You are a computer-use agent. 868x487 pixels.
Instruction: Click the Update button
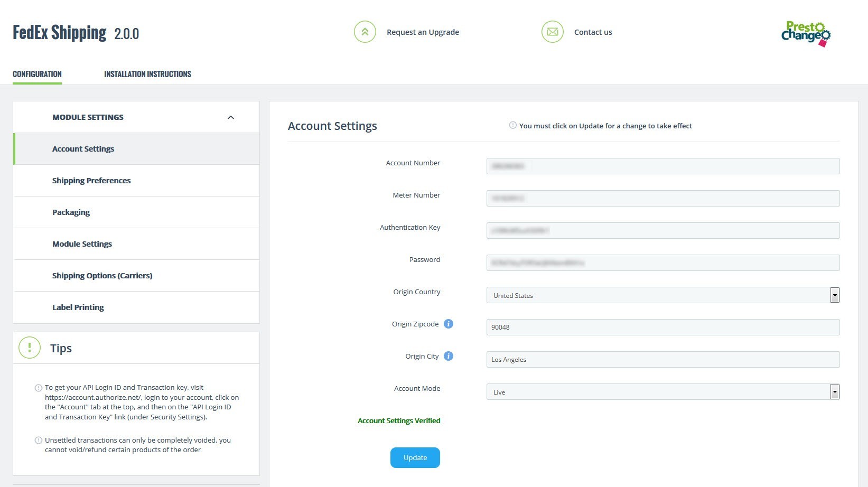(415, 457)
